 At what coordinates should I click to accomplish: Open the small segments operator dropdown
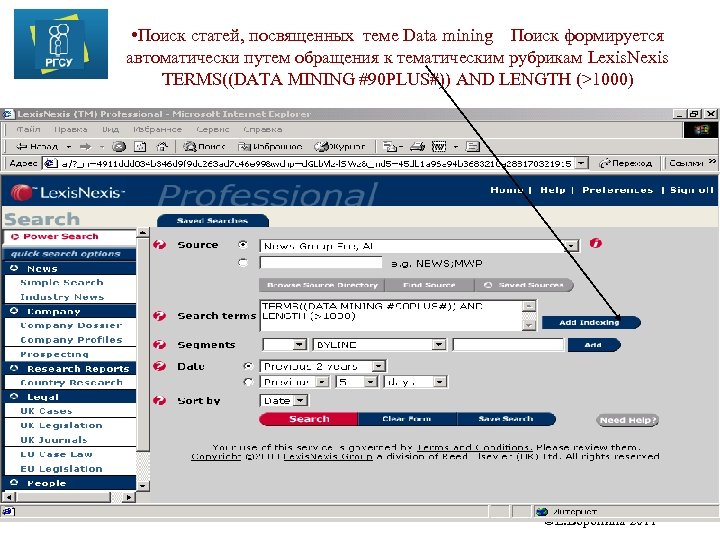299,345
